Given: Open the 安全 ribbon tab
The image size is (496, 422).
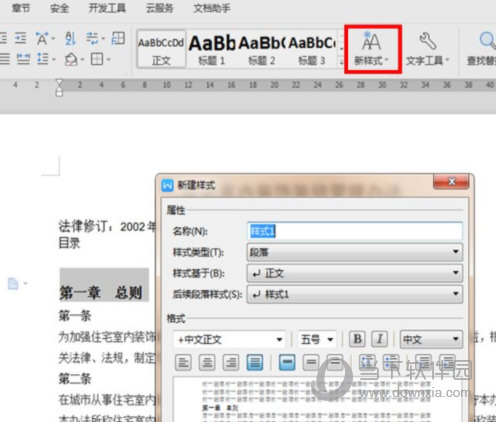Looking at the screenshot, I should pyautogui.click(x=59, y=8).
